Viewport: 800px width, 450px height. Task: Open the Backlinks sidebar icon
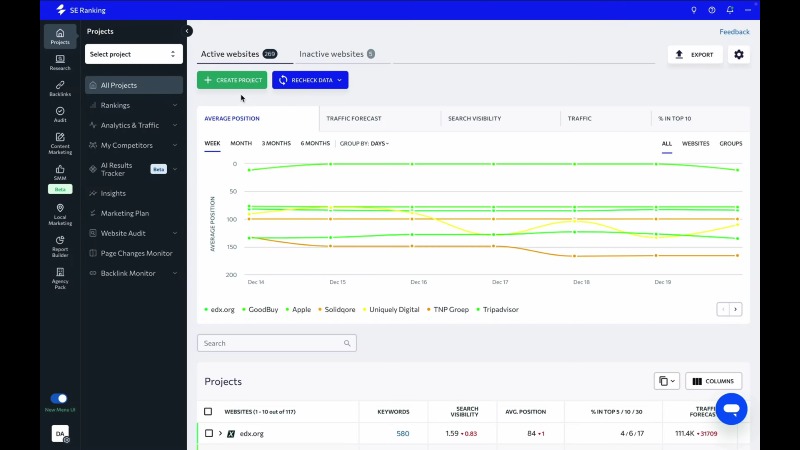pyautogui.click(x=60, y=88)
